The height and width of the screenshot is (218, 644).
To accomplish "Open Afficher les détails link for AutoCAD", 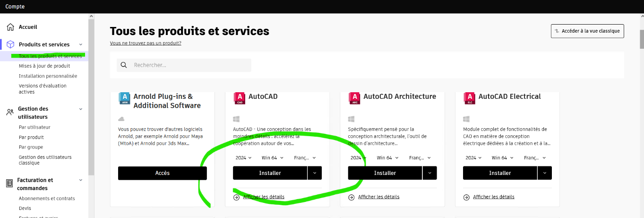I will 264,197.
